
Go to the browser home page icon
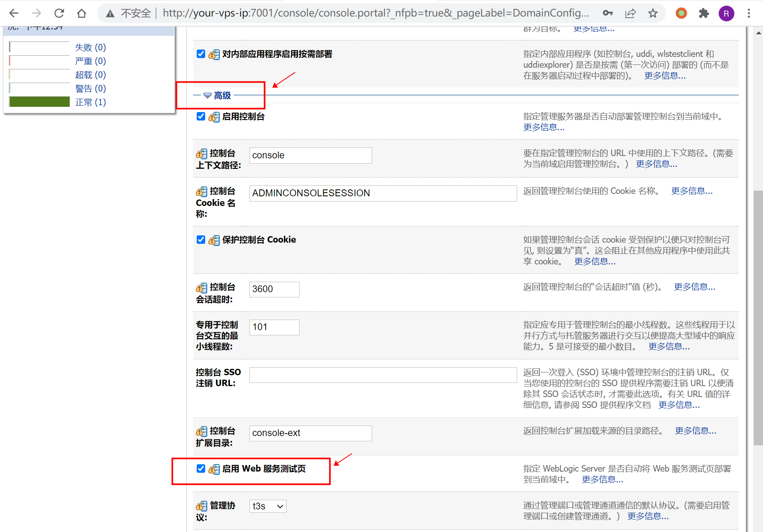pos(81,13)
